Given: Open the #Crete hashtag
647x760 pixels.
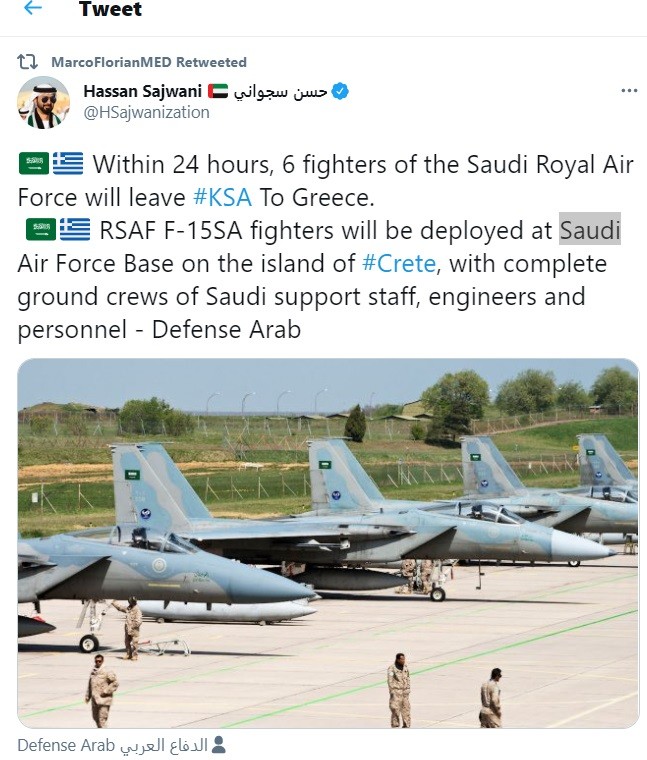Looking at the screenshot, I should [399, 264].
